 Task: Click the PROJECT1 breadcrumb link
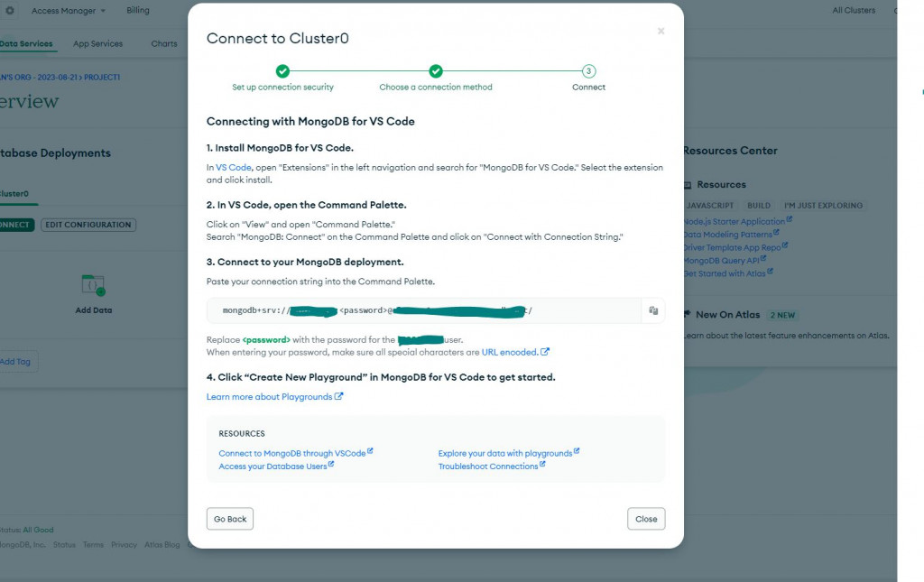(102, 78)
